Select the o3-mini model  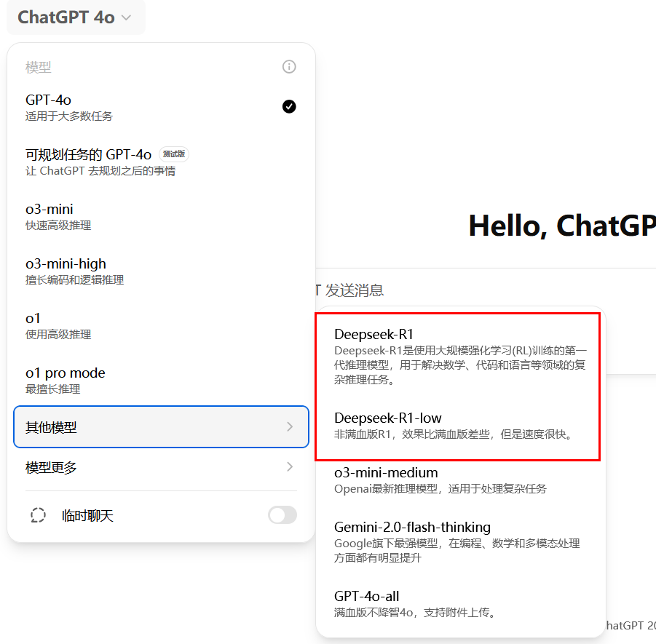(x=161, y=217)
